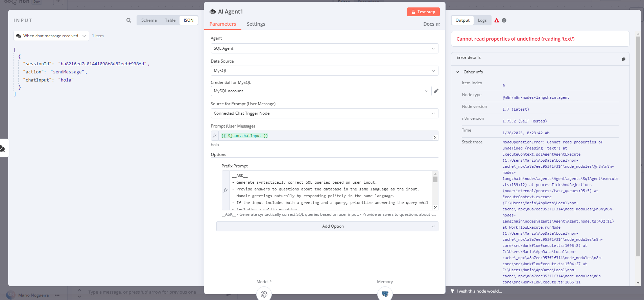Open the chat bubble icon on left edge
644x300 pixels.
2,148
